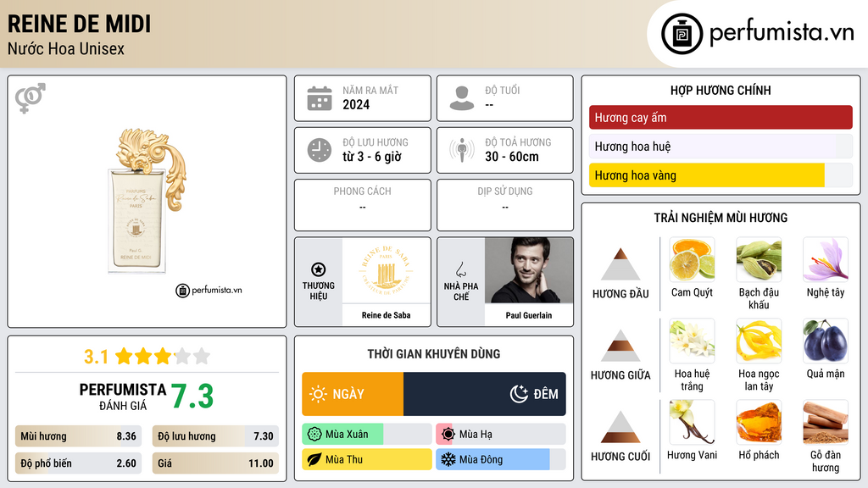The width and height of the screenshot is (868, 488).
Task: Click the Giá 11.00 score bar
Action: point(216,463)
